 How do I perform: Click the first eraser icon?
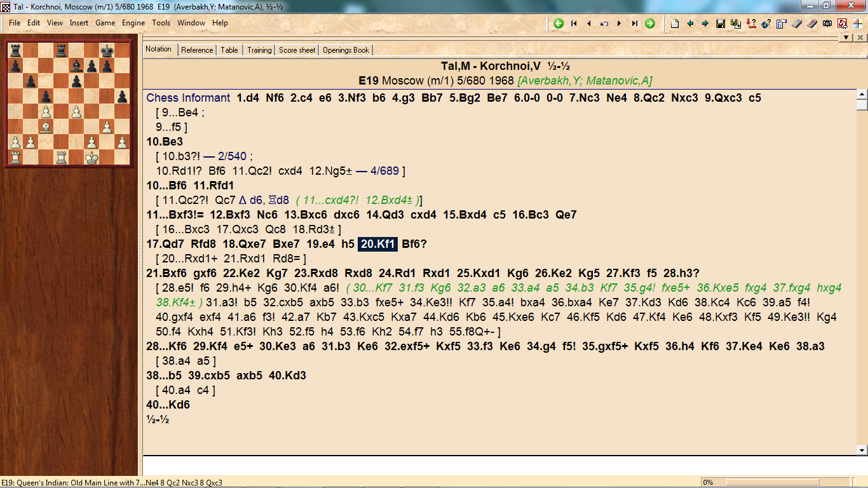point(797,24)
